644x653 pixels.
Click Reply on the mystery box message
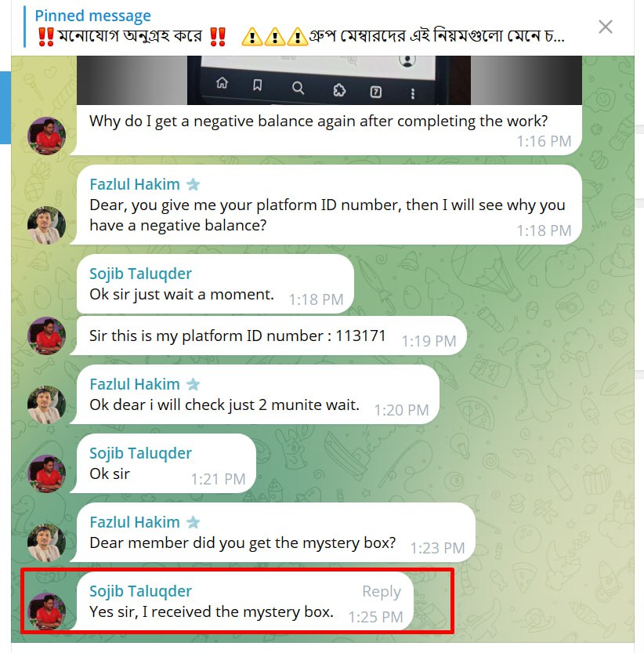click(x=382, y=591)
